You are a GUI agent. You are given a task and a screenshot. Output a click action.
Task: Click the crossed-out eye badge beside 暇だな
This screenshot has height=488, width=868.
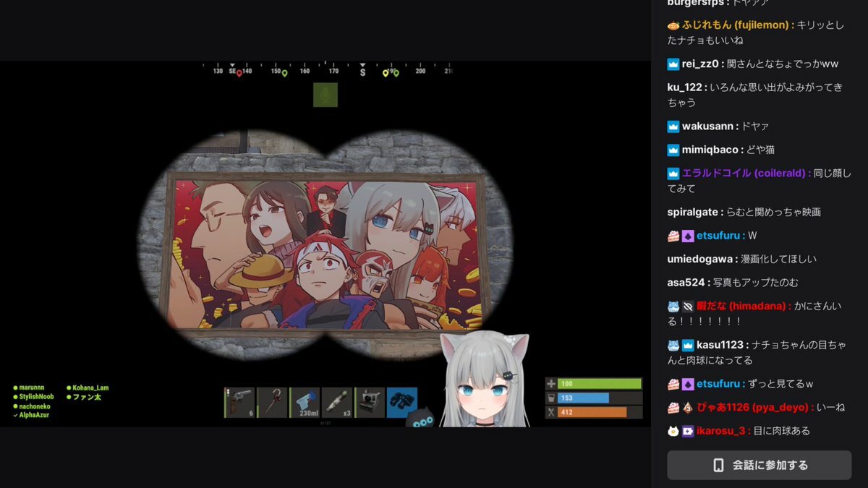tap(688, 306)
